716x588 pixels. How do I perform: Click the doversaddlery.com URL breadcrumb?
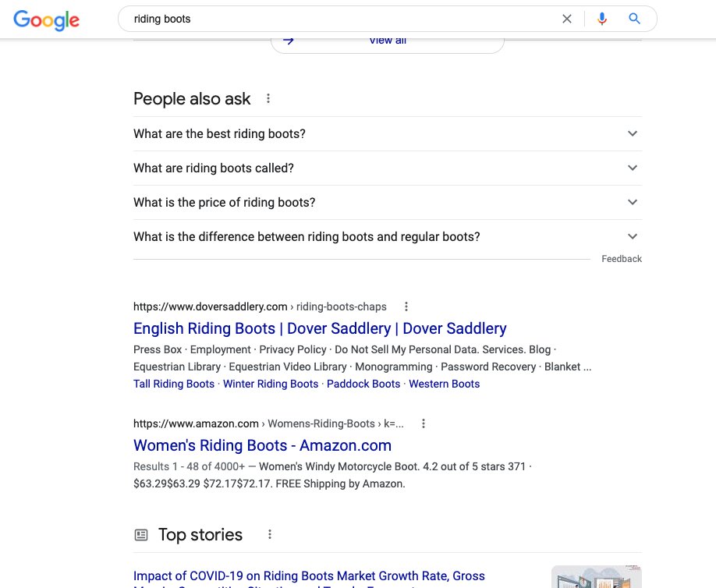[260, 306]
